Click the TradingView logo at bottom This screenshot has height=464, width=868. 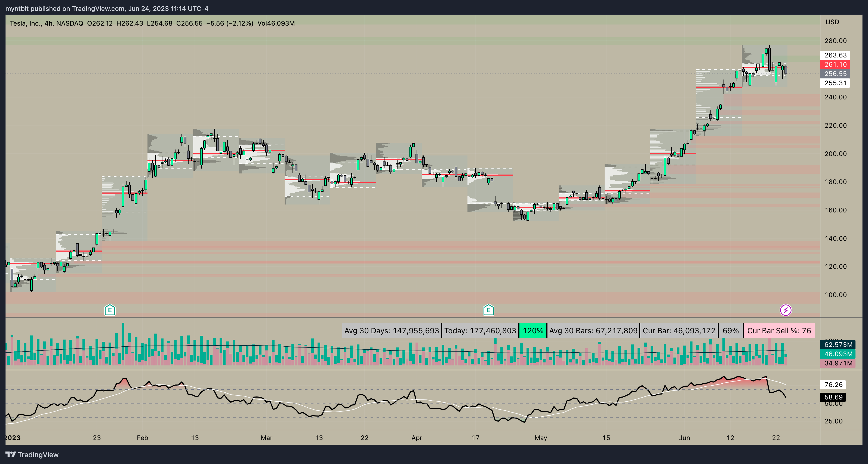tap(32, 454)
